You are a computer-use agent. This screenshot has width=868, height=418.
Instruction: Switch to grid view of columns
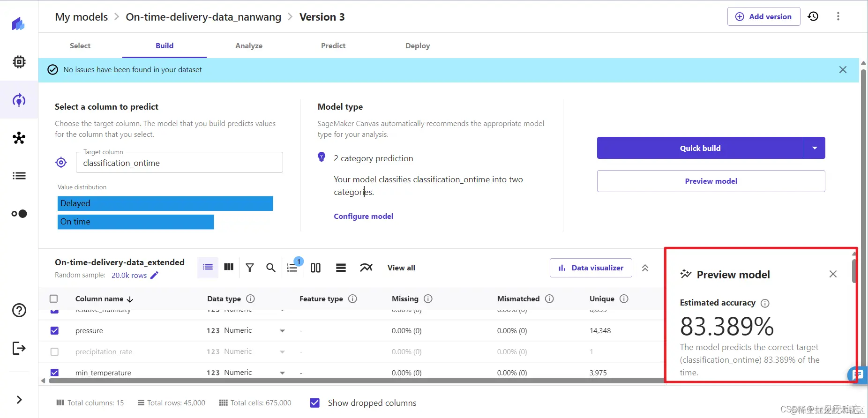click(x=229, y=267)
